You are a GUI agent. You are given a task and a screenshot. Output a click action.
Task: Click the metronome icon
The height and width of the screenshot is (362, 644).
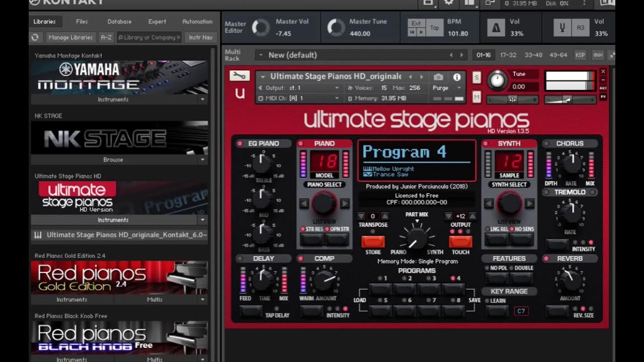click(x=496, y=28)
